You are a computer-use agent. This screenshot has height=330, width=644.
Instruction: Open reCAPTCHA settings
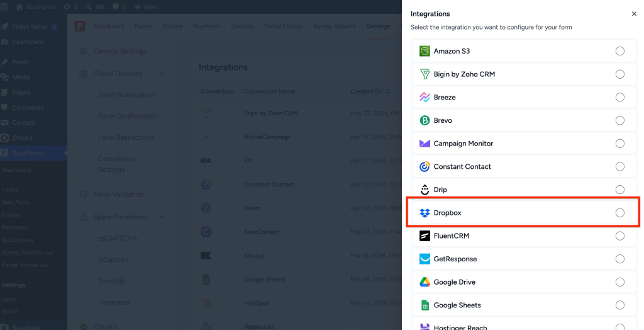118,238
